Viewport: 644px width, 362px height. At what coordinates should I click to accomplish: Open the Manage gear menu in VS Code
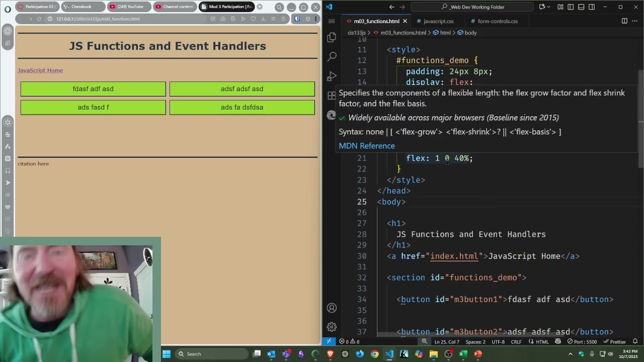pyautogui.click(x=332, y=327)
